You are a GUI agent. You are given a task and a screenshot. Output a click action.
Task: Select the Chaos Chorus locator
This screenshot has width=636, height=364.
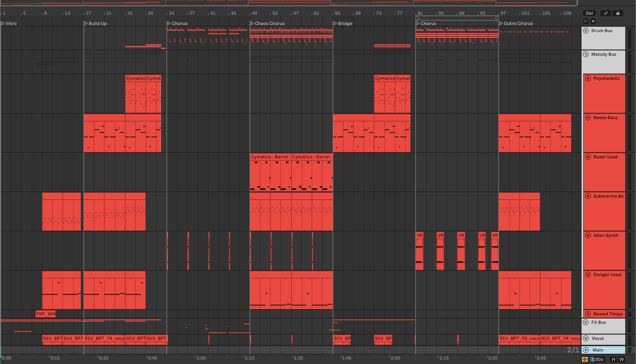252,23
